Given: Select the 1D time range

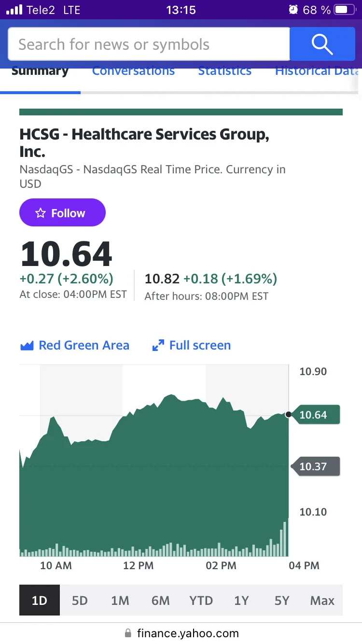Looking at the screenshot, I should pyautogui.click(x=40, y=600).
